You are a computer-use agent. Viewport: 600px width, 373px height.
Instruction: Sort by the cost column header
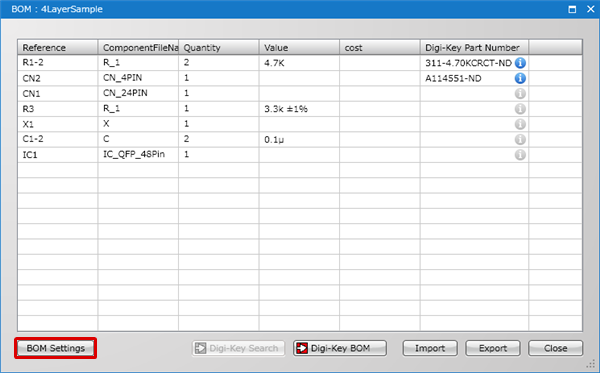[x=380, y=47]
